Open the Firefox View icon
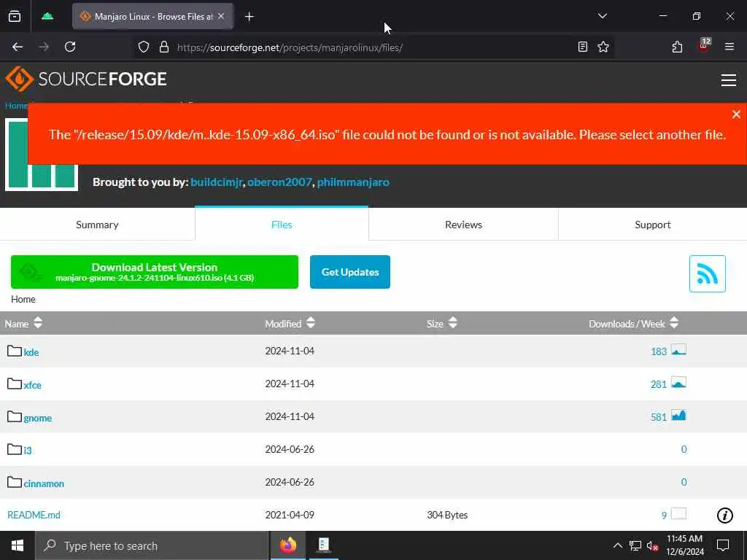This screenshot has height=560, width=747. [15, 17]
